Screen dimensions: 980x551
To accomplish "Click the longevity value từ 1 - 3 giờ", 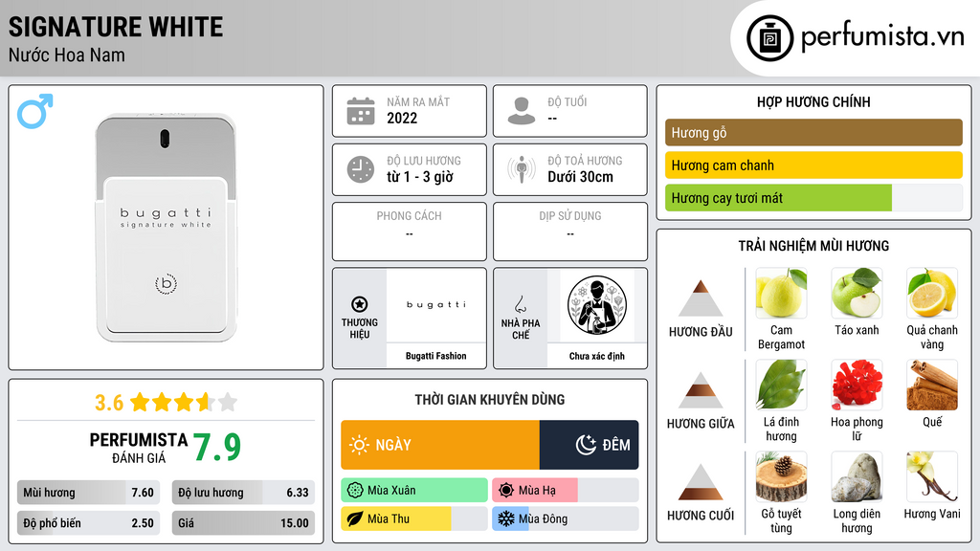I will tap(420, 177).
